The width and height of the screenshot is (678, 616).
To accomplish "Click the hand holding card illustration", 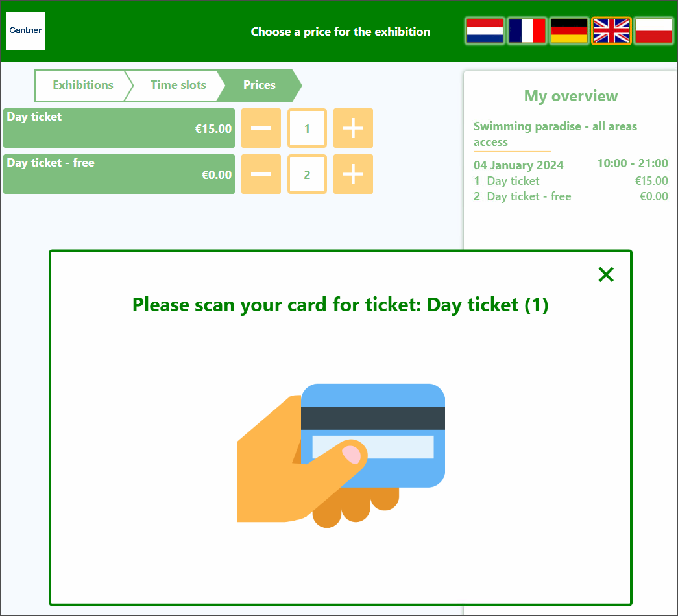I will pyautogui.click(x=341, y=455).
